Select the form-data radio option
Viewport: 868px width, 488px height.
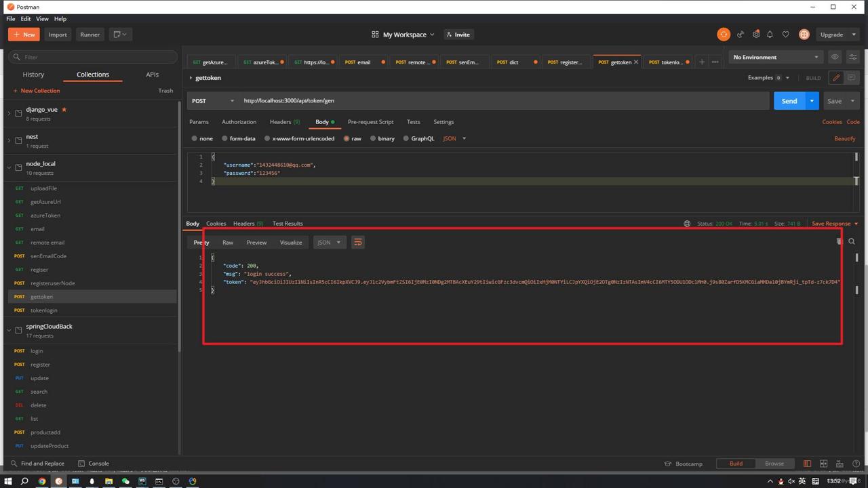point(224,138)
